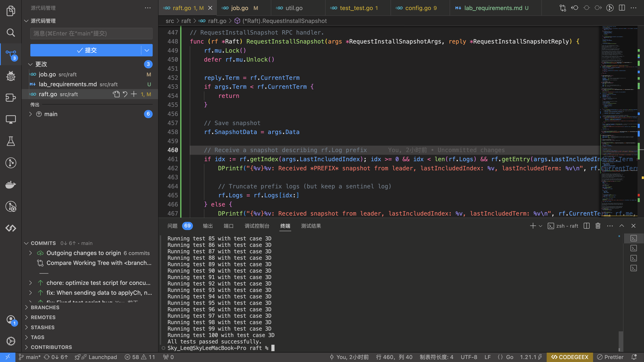Click Compare Working Tree with branch
The width and height of the screenshot is (644, 362).
click(99, 263)
